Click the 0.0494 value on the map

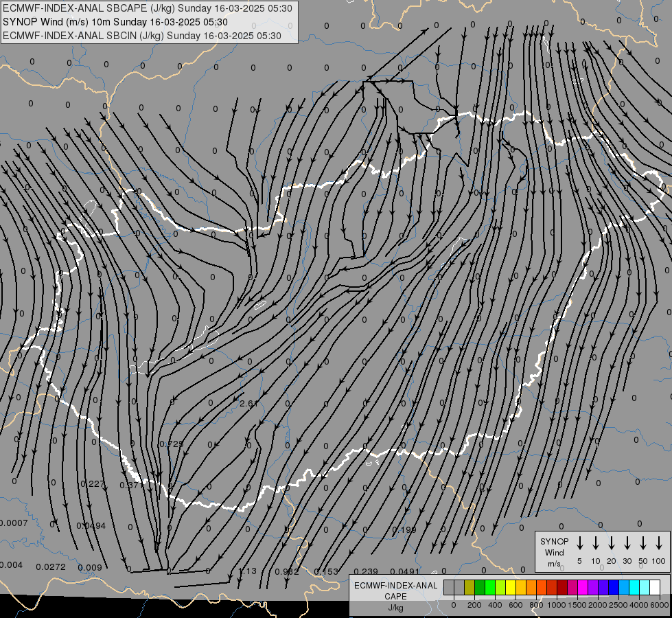(91, 526)
